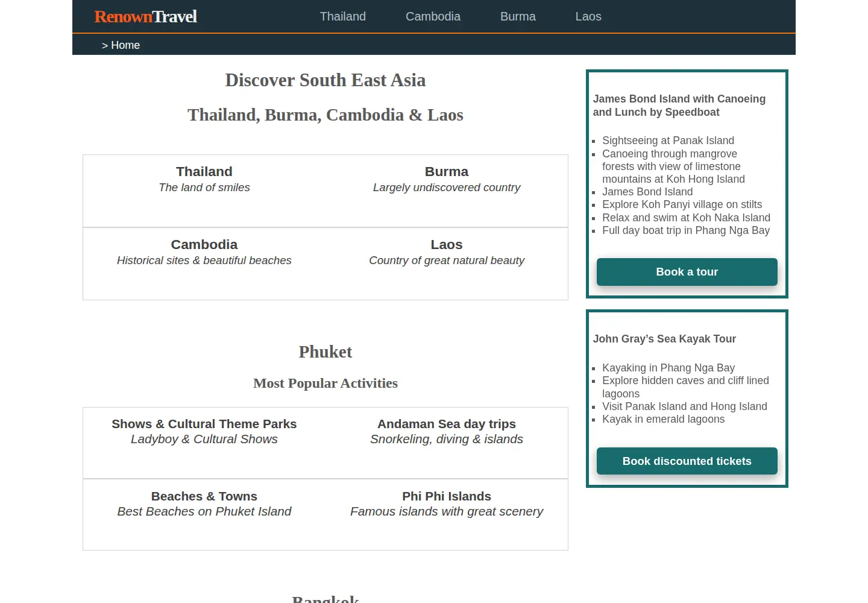Viewport: 868px width, 603px height.
Task: Click the 'Explore Koh Panyi village on stilts' bullet
Action: pyautogui.click(x=682, y=204)
